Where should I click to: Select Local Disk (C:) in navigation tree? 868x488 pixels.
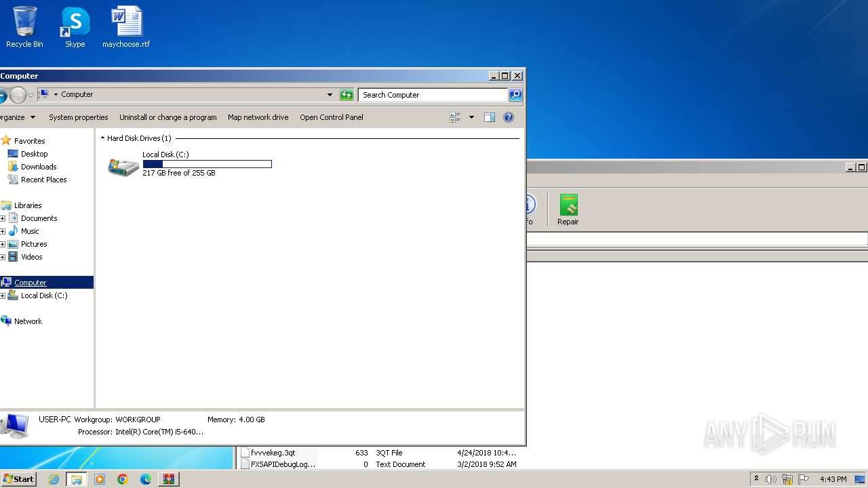point(43,296)
